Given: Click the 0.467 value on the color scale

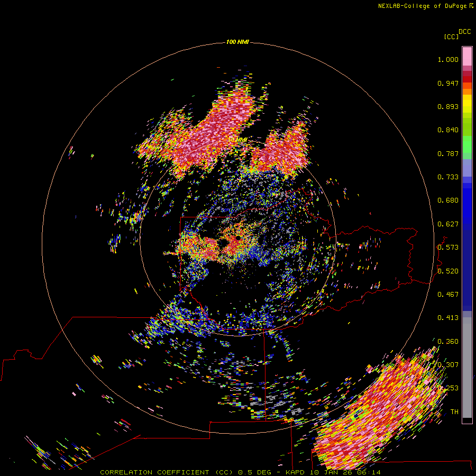Looking at the screenshot, I should click(x=448, y=295).
